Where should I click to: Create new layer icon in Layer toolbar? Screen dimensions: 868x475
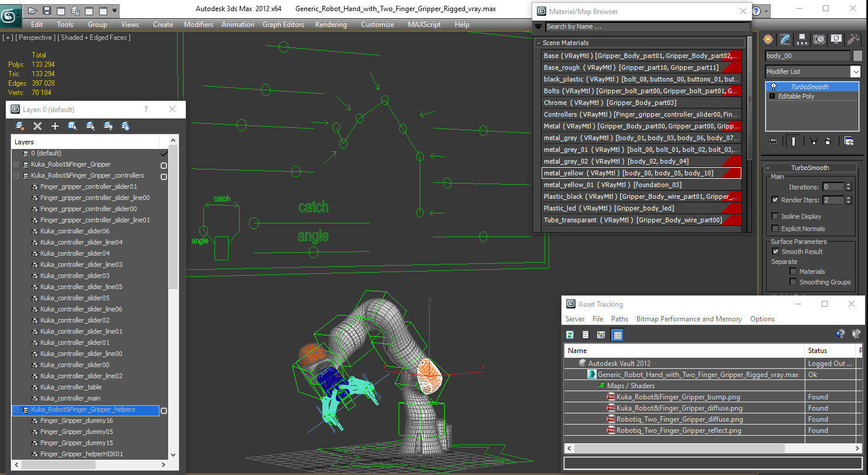(20, 126)
